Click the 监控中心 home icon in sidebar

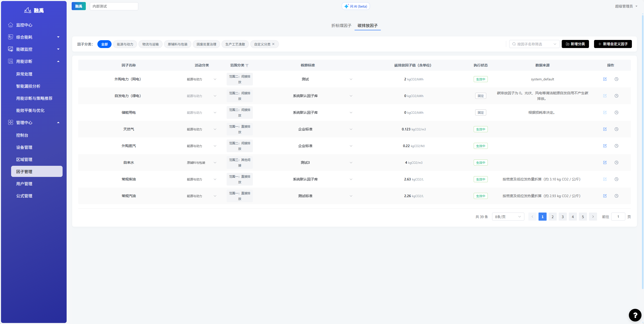tap(11, 25)
